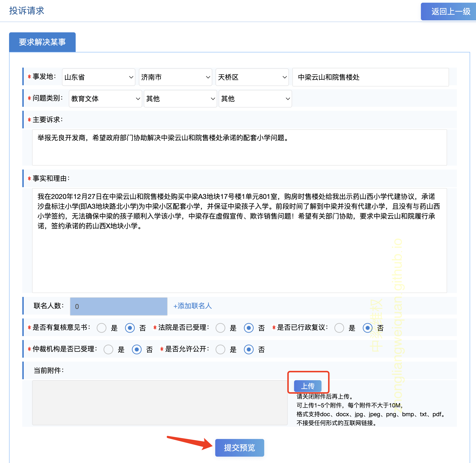Image resolution: width=476 pixels, height=463 pixels.
Task: Select 否 for 仲裁机构是否已受理
Action: click(x=137, y=349)
